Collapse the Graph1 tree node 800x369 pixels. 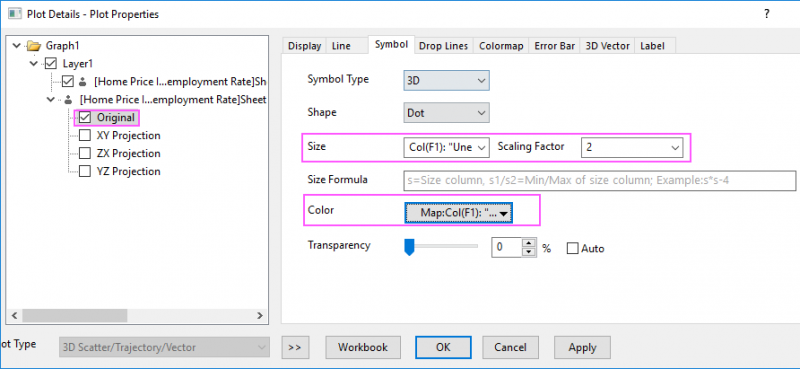click(x=17, y=46)
